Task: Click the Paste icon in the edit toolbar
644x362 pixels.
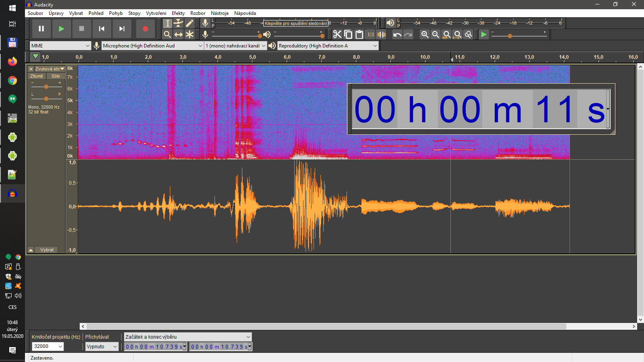Action: (360, 34)
